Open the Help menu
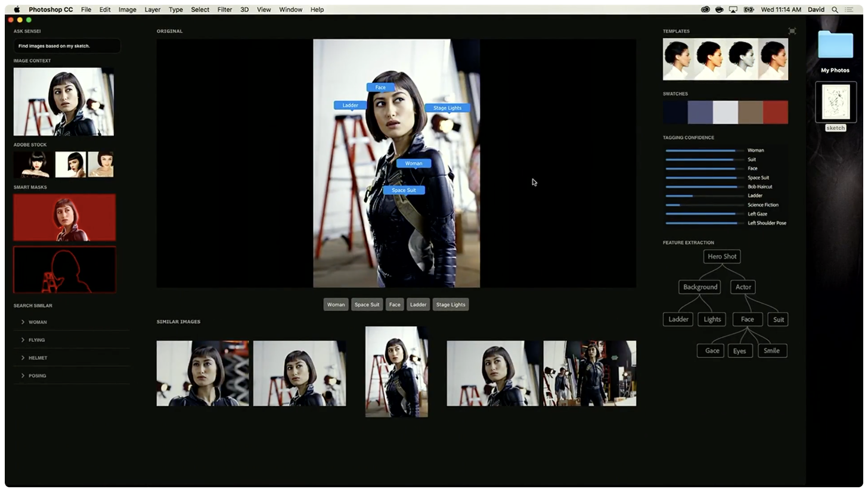 point(317,10)
